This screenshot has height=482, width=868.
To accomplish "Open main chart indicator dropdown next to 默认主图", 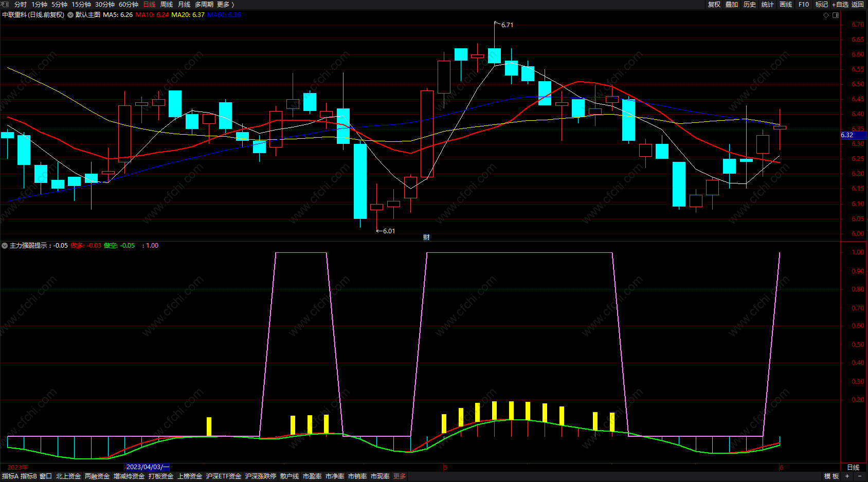I will point(70,15).
